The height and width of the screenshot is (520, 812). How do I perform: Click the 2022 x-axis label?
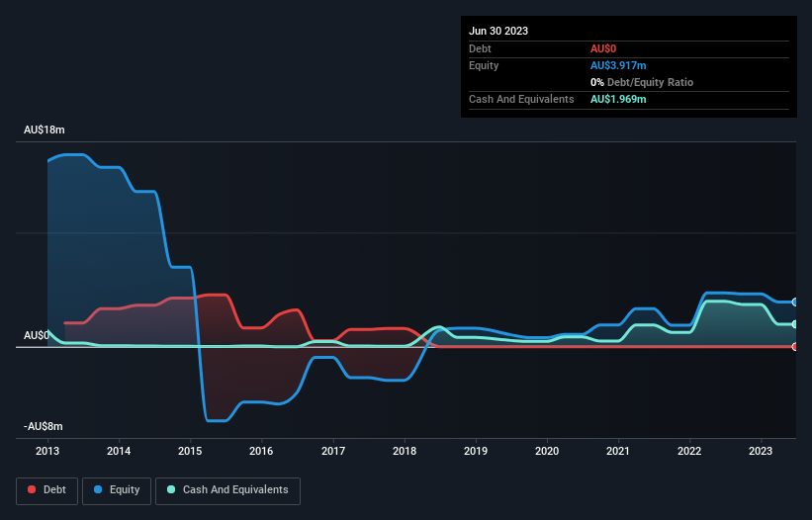689,451
